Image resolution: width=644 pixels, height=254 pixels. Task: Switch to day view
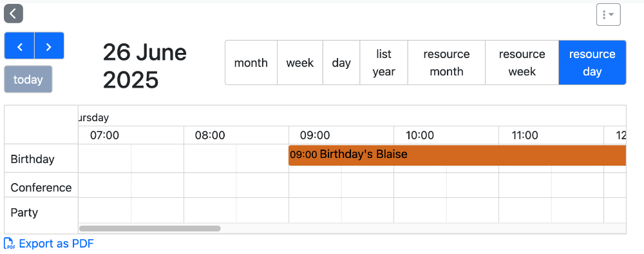click(x=341, y=63)
